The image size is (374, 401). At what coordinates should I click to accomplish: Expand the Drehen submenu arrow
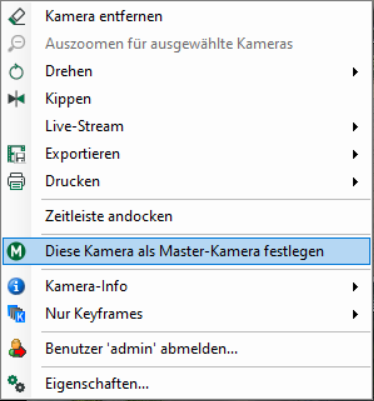[x=355, y=72]
